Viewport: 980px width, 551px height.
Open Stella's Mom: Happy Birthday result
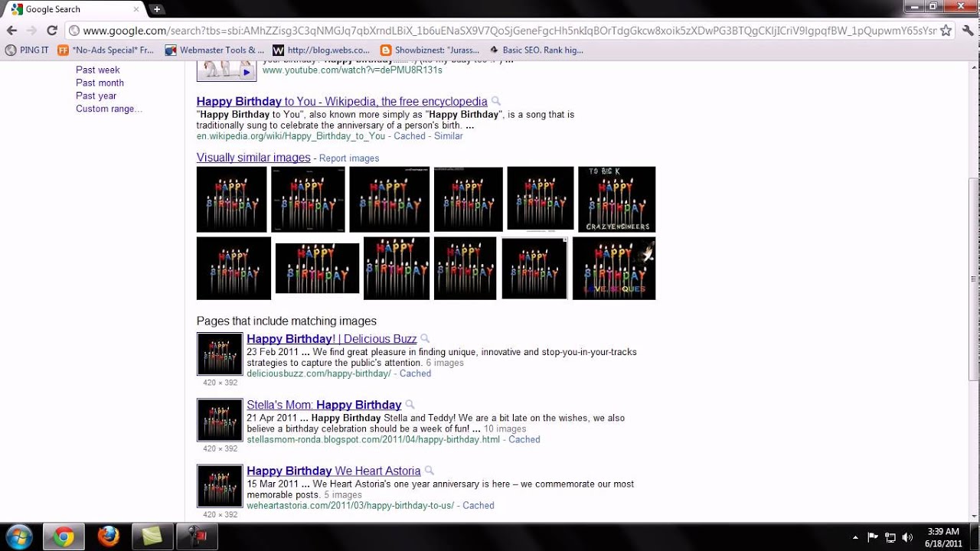pyautogui.click(x=324, y=404)
